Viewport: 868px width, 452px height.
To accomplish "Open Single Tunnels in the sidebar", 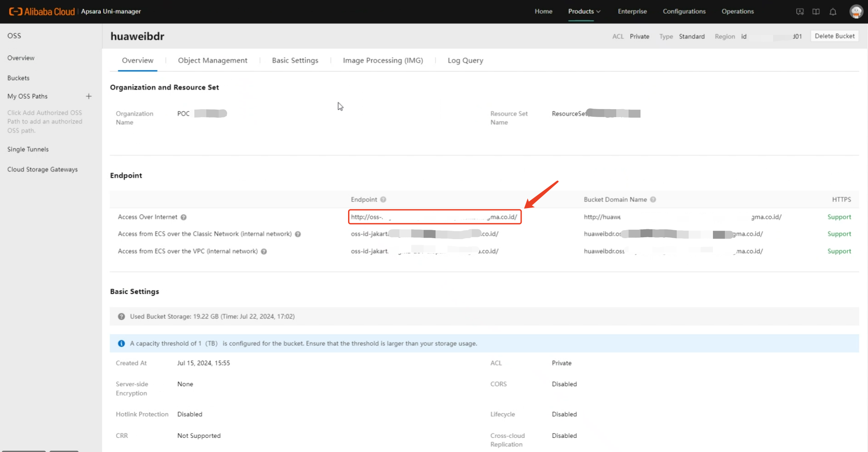I will 28,149.
